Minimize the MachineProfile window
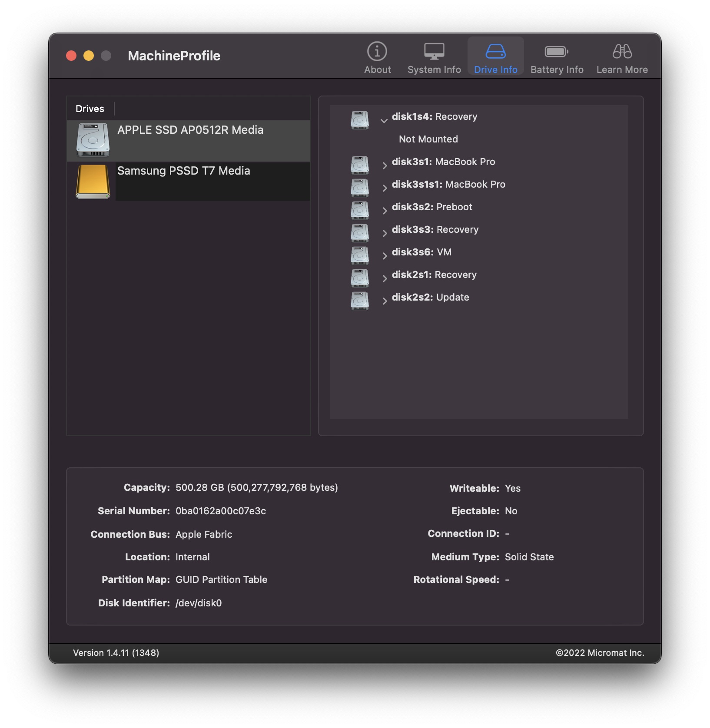The width and height of the screenshot is (710, 728). [x=89, y=56]
